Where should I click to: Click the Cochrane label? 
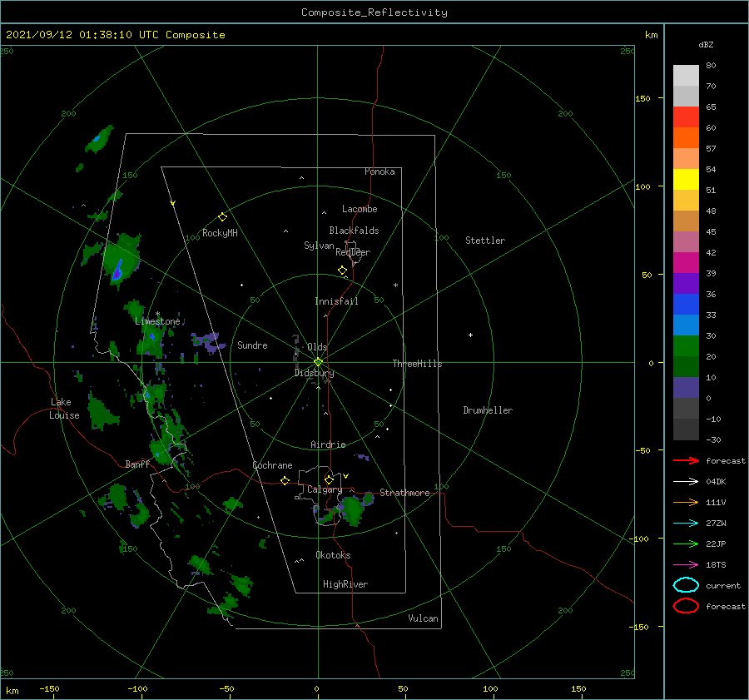pos(272,465)
